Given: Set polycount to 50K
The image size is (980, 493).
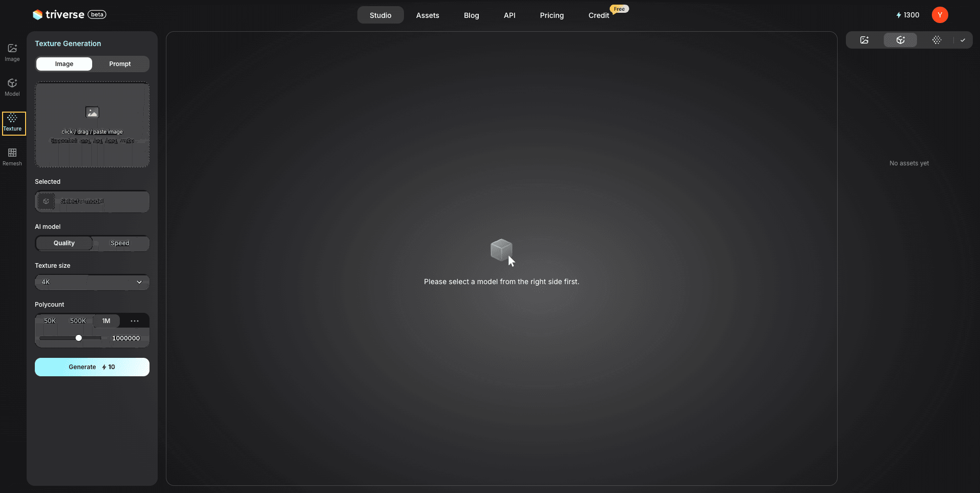Looking at the screenshot, I should (x=50, y=321).
